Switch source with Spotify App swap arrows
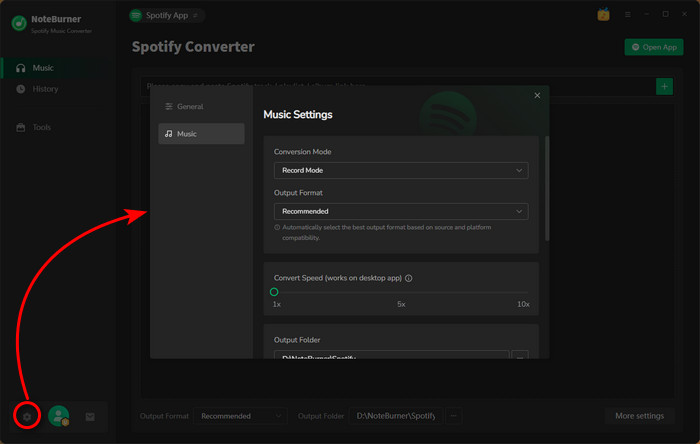This screenshot has width=700, height=444. [x=196, y=16]
